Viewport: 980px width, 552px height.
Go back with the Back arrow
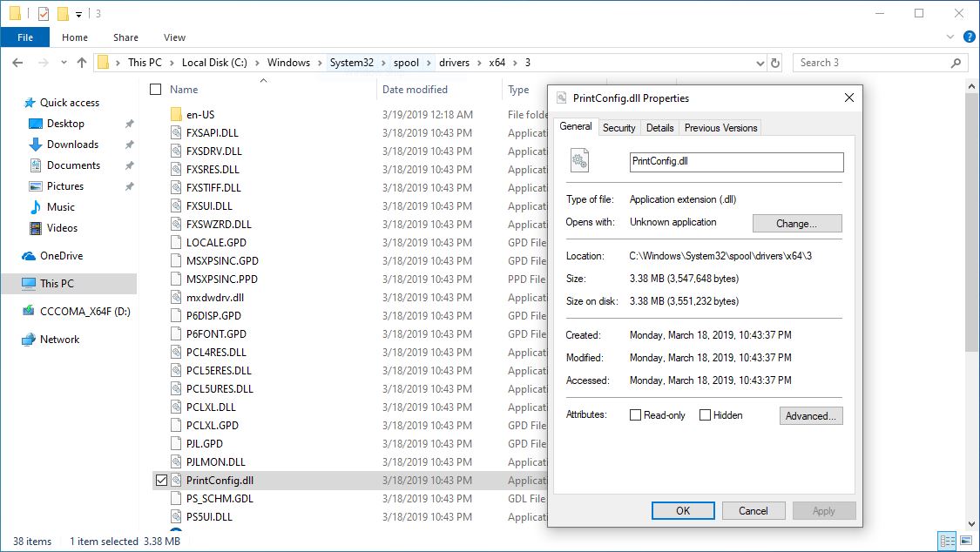[x=17, y=63]
